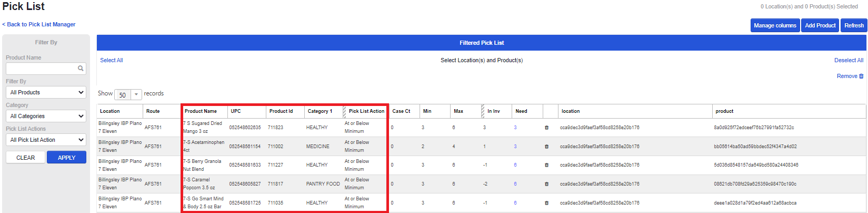This screenshot has height=213, width=868.
Task: Click trash icon for 7-S Caramel Popcorn row
Action: pyautogui.click(x=546, y=184)
